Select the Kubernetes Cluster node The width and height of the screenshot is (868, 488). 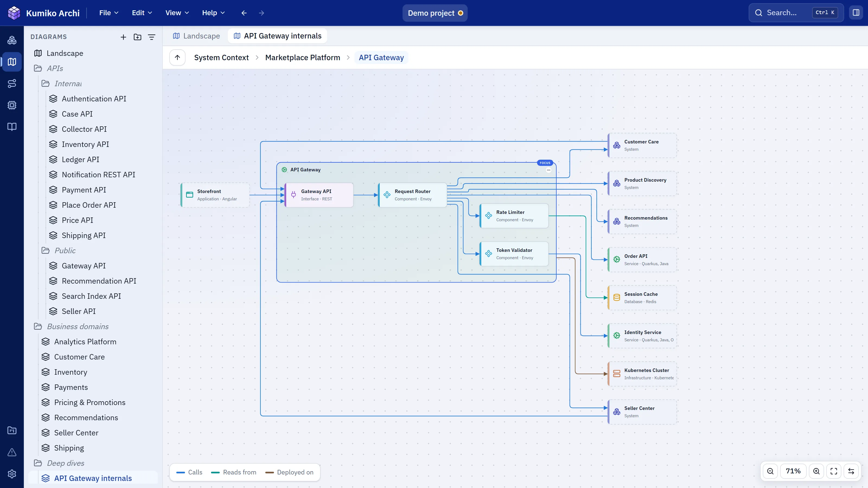tap(642, 374)
